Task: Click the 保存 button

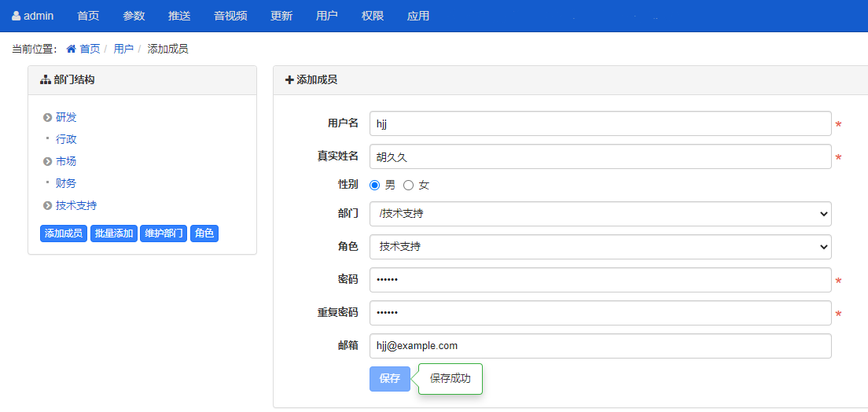Action: point(389,378)
